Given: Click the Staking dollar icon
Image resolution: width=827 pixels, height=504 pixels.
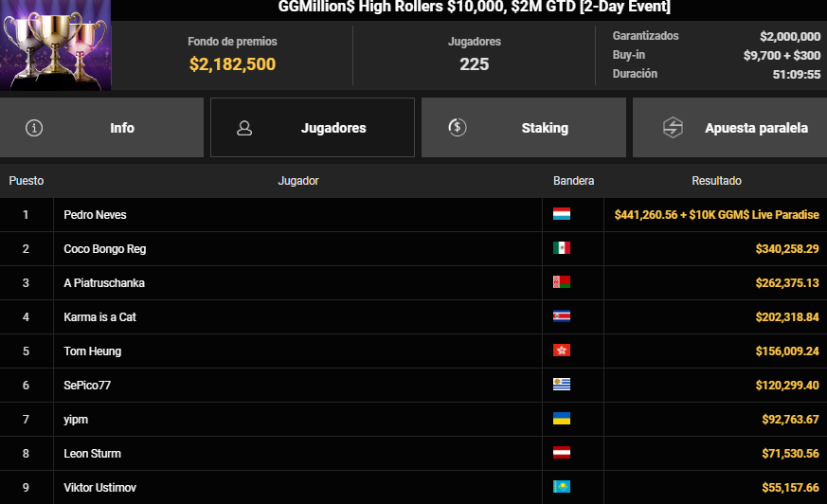Looking at the screenshot, I should (x=457, y=127).
